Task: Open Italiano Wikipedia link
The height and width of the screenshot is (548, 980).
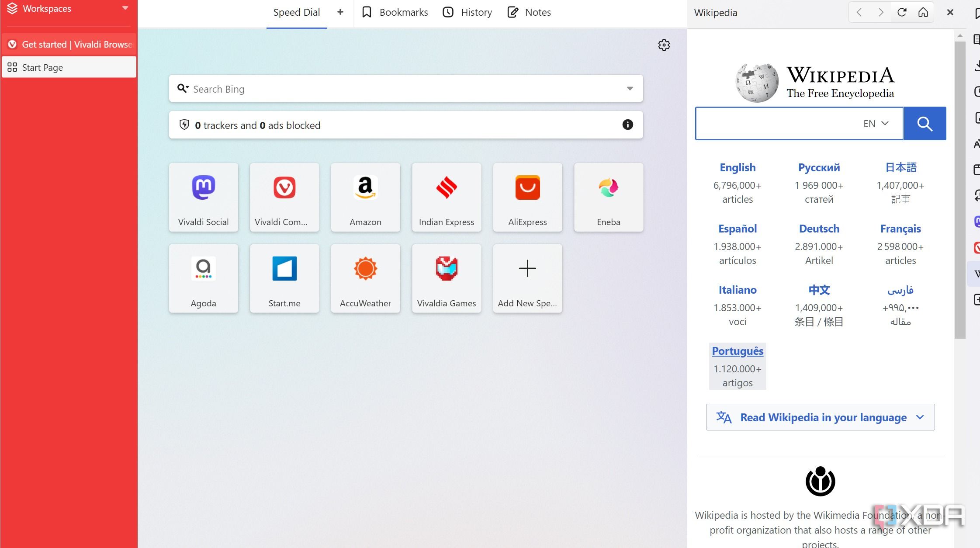Action: point(738,290)
